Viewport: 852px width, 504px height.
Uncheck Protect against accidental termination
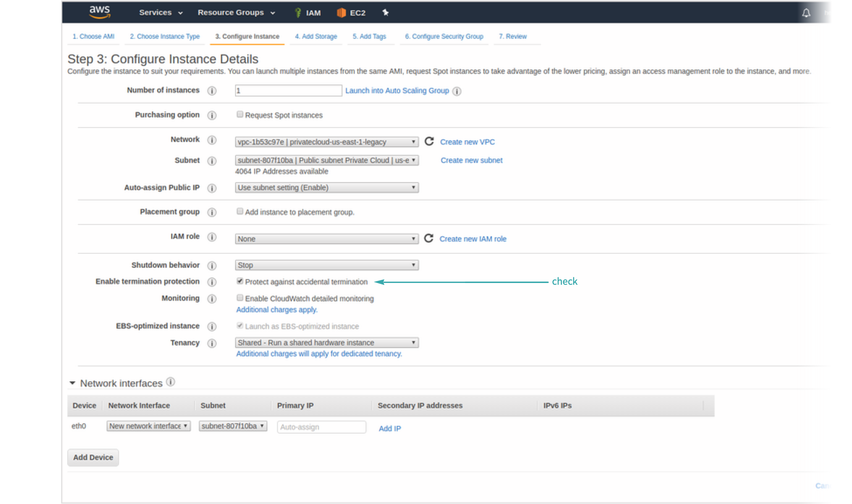click(240, 281)
